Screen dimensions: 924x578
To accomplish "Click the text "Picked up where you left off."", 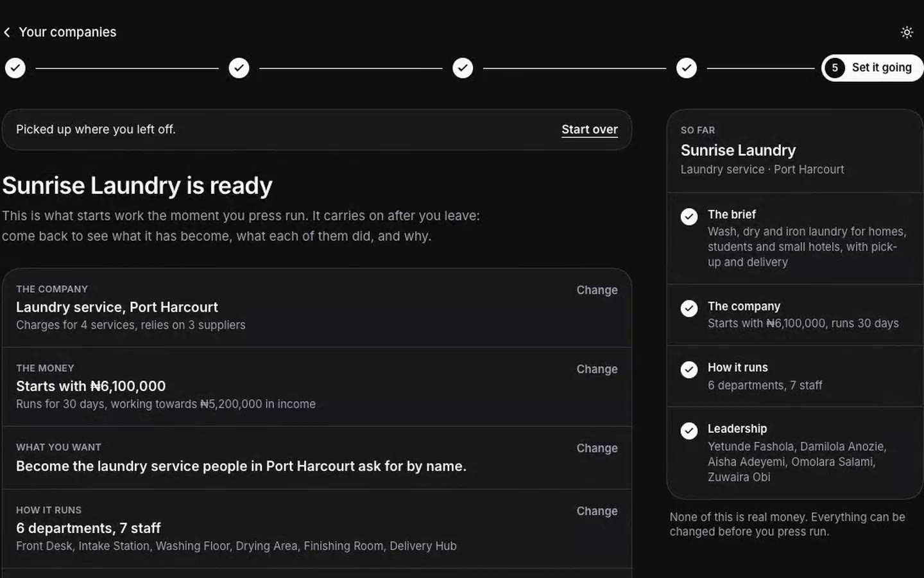I will (x=96, y=130).
